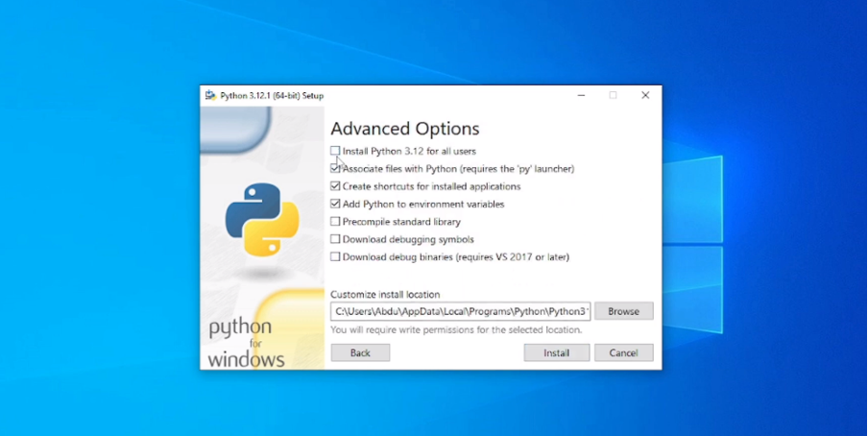Screen dimensions: 868x436
Task: Click the Python setup icon in title bar
Action: [210, 95]
